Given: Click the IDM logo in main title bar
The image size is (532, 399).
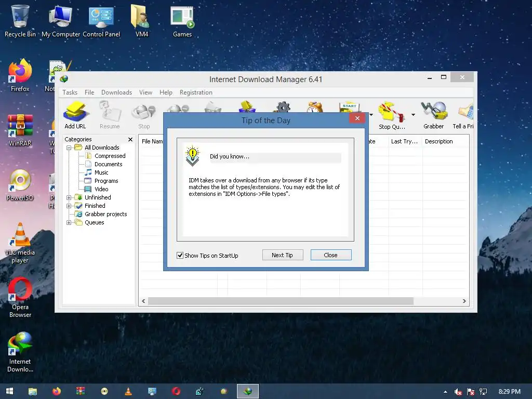Looking at the screenshot, I should [64, 79].
